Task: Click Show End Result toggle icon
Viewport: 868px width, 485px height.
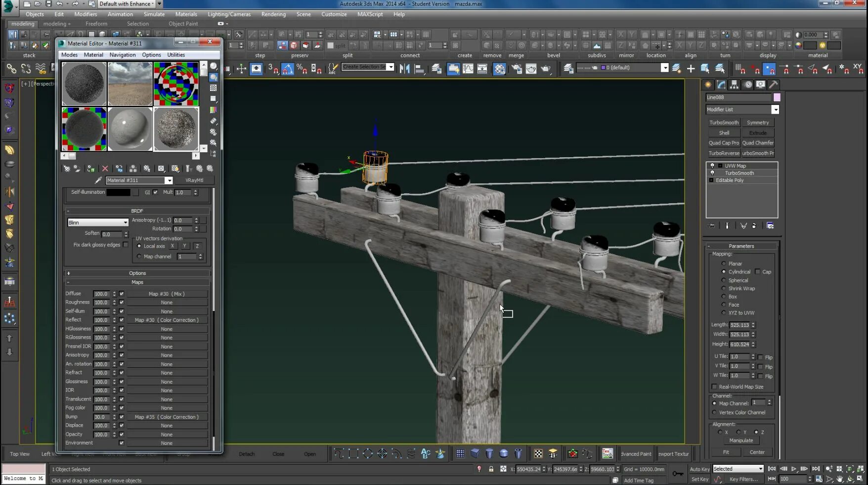Action: click(727, 226)
